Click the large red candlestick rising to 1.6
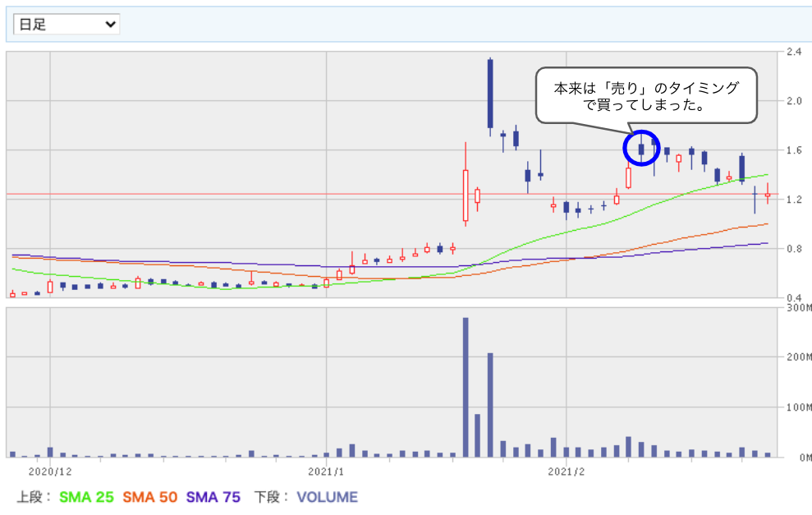The width and height of the screenshot is (812, 515). tap(466, 185)
